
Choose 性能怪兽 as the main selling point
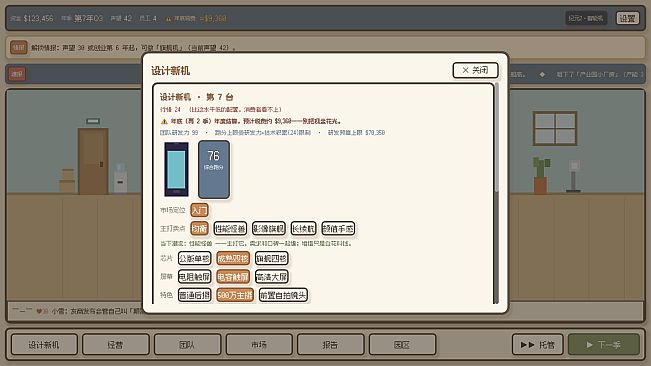click(x=230, y=228)
